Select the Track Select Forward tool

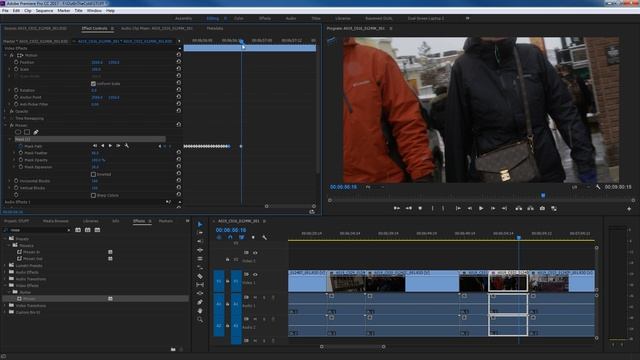[200, 233]
